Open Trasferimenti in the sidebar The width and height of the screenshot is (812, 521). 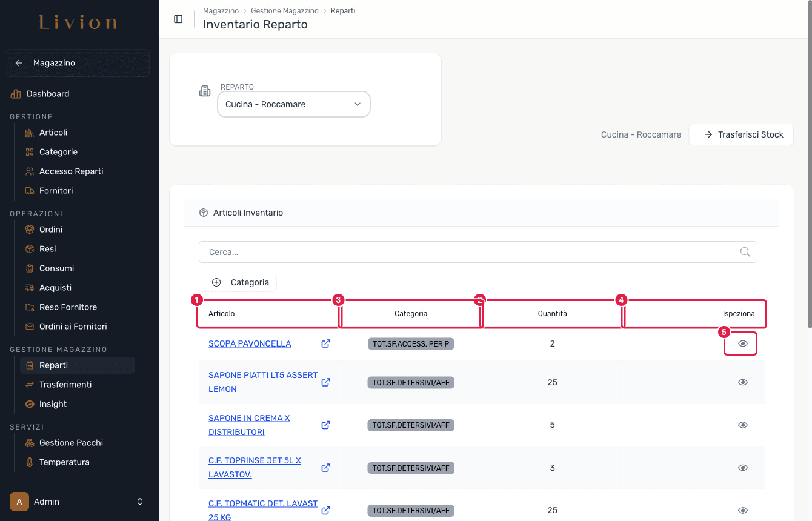click(x=65, y=385)
